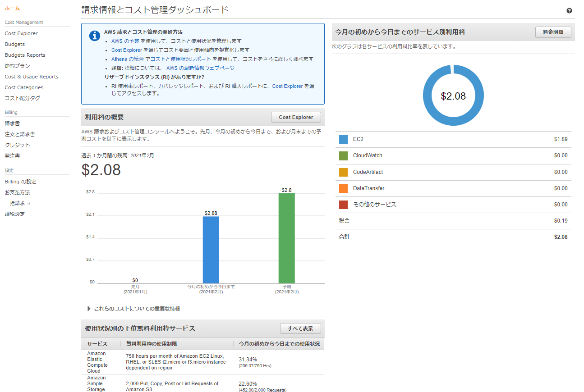Go to クレジット page

[18, 145]
